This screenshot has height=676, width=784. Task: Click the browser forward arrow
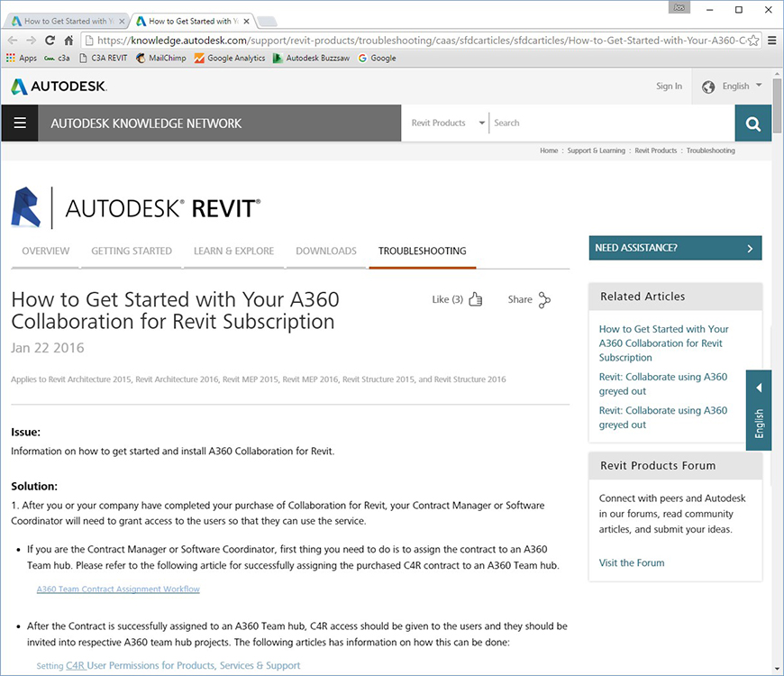point(31,41)
